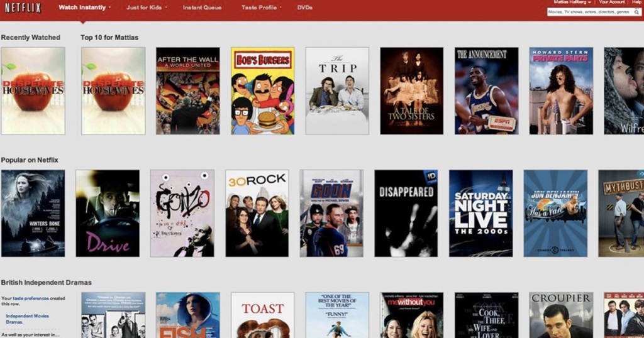This screenshot has height=338, width=644.
Task: Follow the taste preferences link
Action: 31,298
